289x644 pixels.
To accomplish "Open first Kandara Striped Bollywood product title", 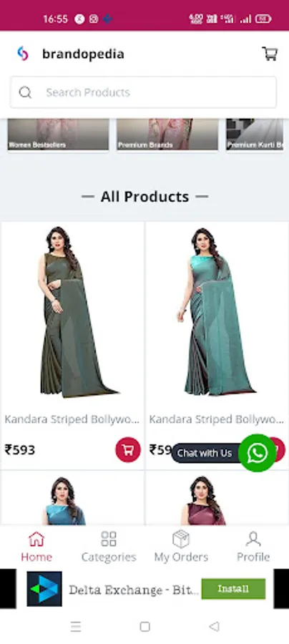I will (72, 419).
